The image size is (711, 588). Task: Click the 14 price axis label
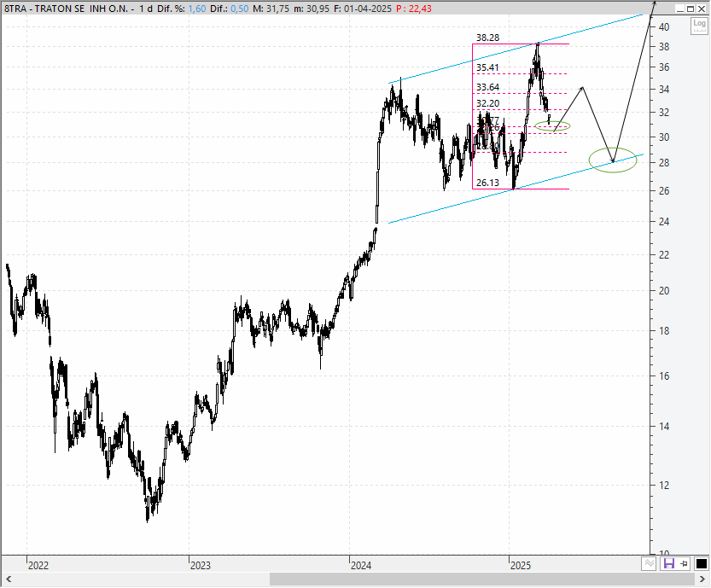pyautogui.click(x=664, y=426)
